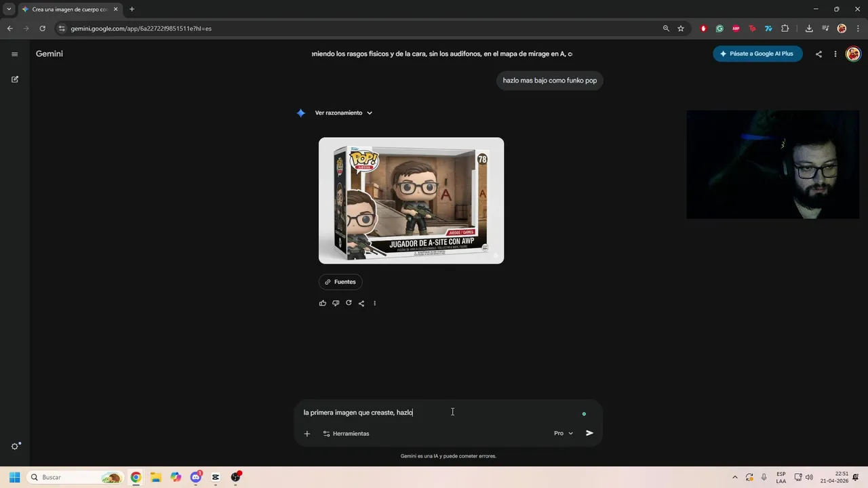Open the Google account avatar in Gemini
The width and height of the screenshot is (868, 488).
point(853,54)
